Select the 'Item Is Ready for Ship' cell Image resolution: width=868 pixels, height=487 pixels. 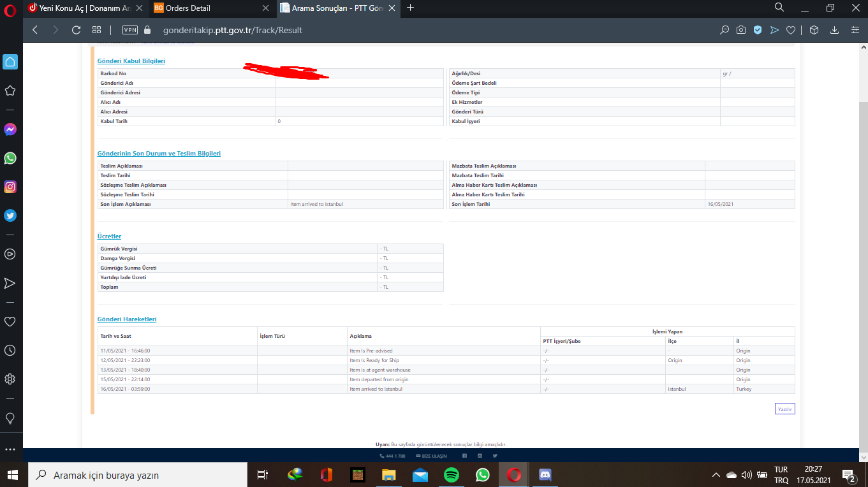(443, 360)
